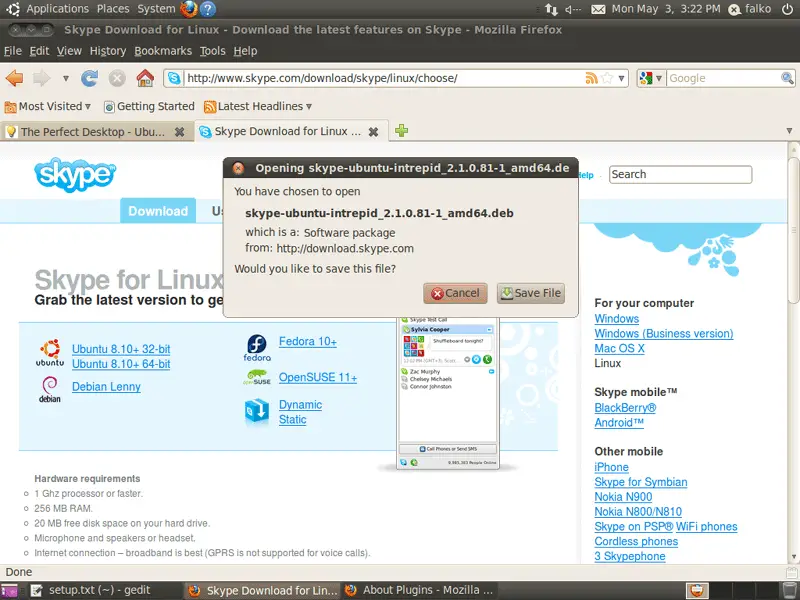This screenshot has height=600, width=800.
Task: Click the blue download box icon
Action: coord(257,411)
